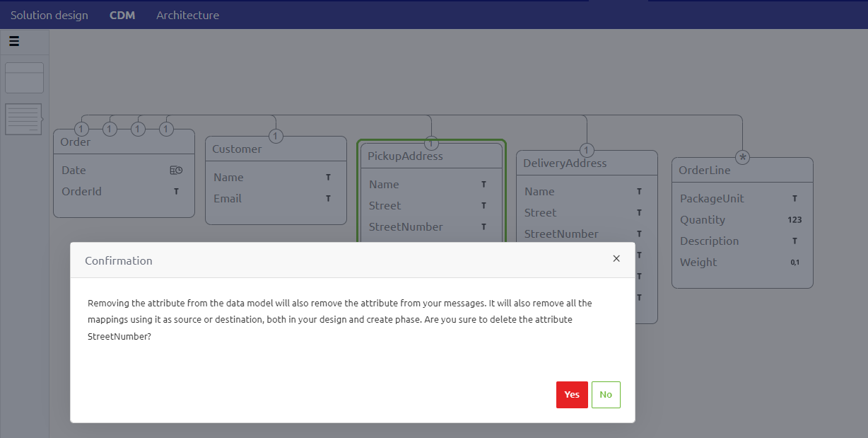Open the Solution design tab

pos(49,14)
